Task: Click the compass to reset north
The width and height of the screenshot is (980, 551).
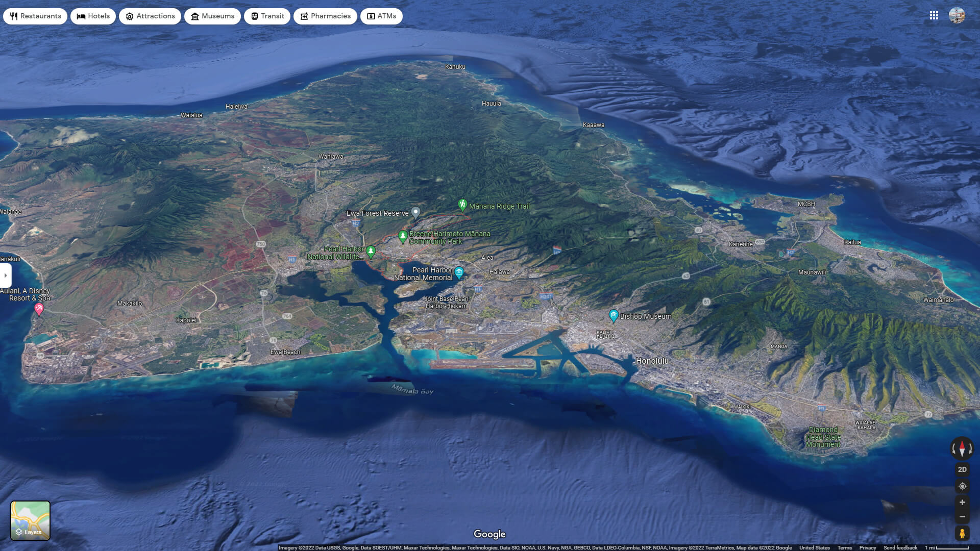Action: 962,448
